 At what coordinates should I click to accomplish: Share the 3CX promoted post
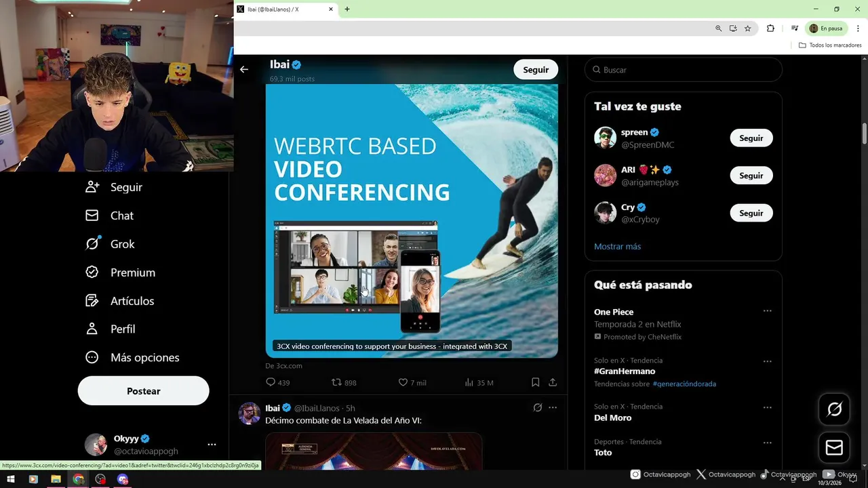coord(553,382)
